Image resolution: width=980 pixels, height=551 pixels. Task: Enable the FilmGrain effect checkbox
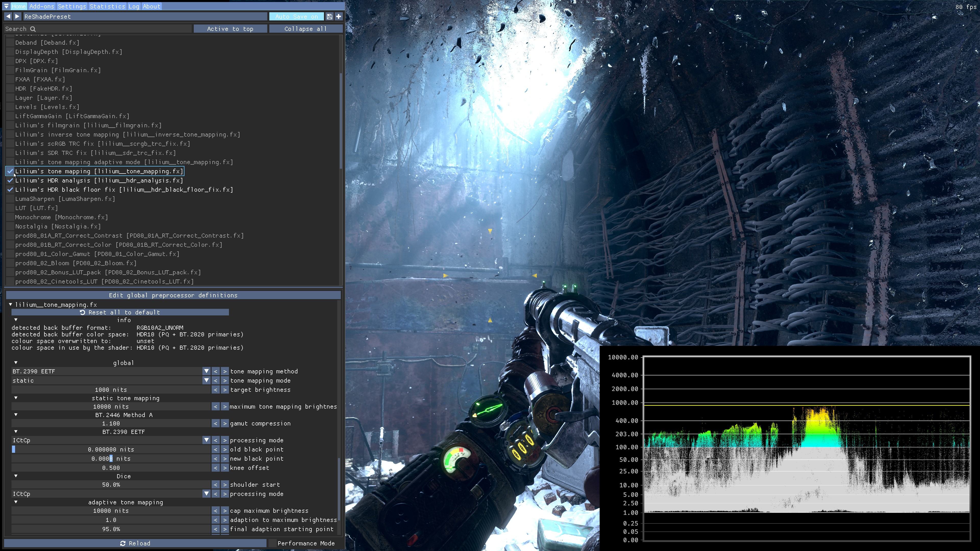tap(10, 70)
